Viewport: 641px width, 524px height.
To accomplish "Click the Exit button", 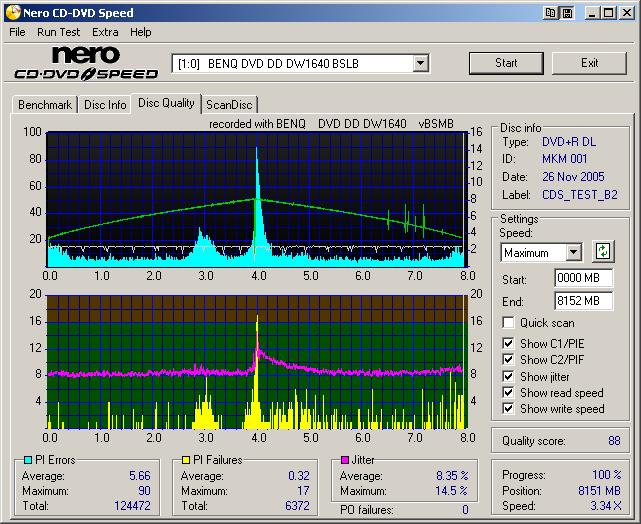I will (589, 63).
